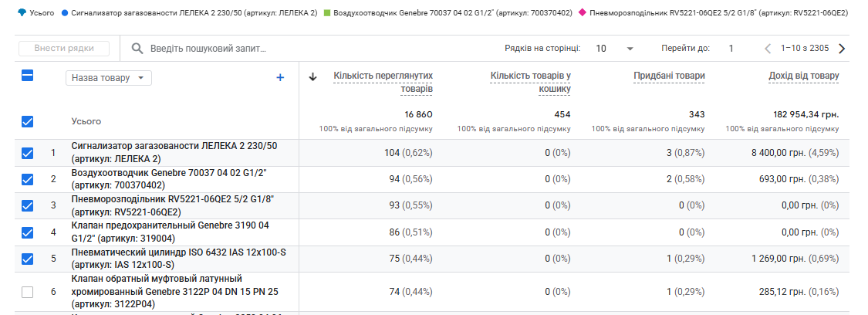Toggle the select-all header checkbox

point(27,76)
